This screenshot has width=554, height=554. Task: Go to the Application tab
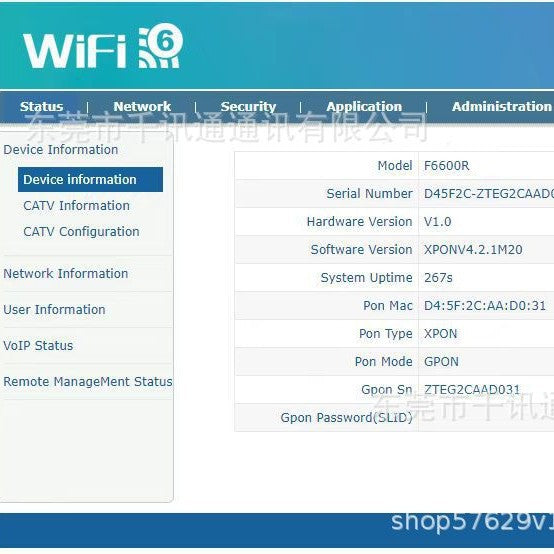point(364,106)
